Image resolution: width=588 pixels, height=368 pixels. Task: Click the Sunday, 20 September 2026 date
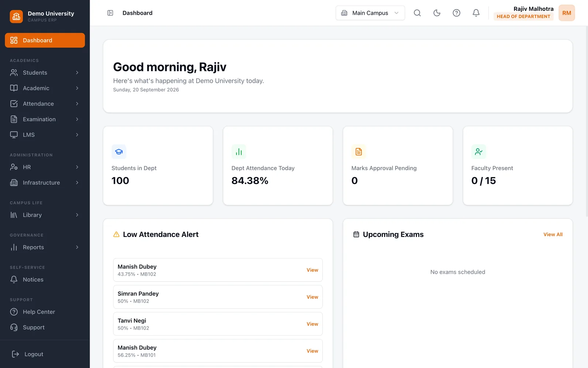146,90
